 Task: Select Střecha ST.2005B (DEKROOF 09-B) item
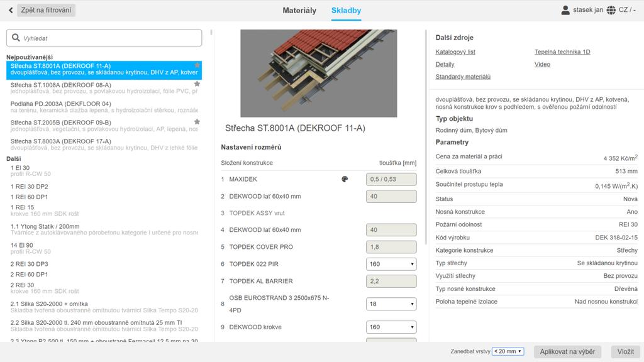coord(104,126)
